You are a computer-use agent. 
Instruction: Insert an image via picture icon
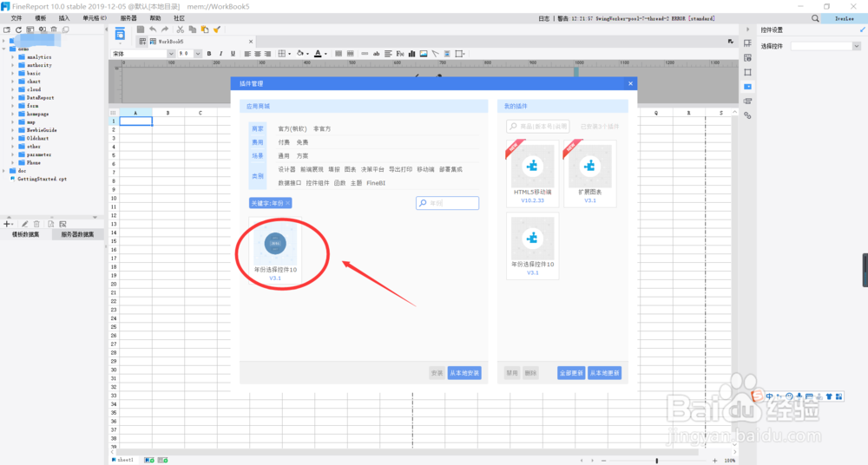pos(424,54)
